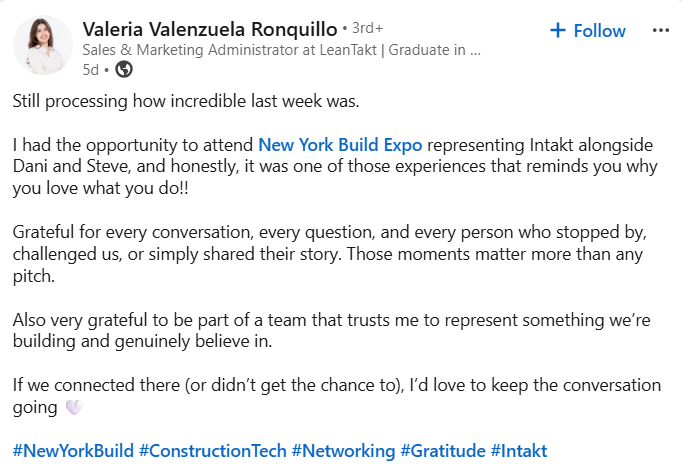682x465 pixels.
Task: Click the #ConstructionTech hashtag
Action: click(212, 450)
